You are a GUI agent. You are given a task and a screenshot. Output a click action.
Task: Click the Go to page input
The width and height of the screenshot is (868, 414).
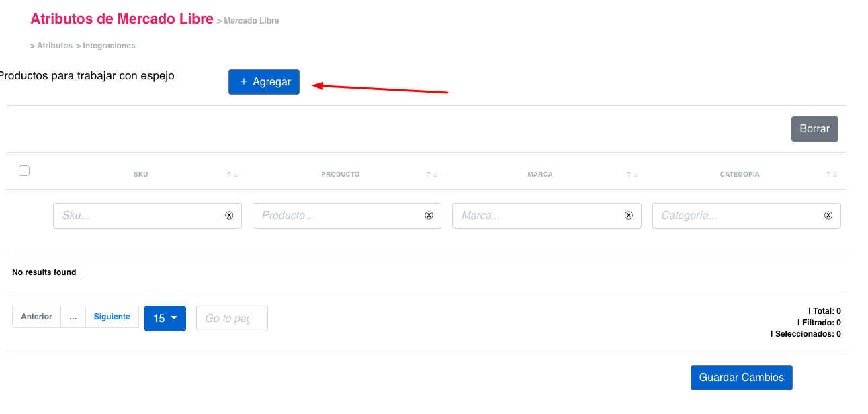pyautogui.click(x=232, y=319)
